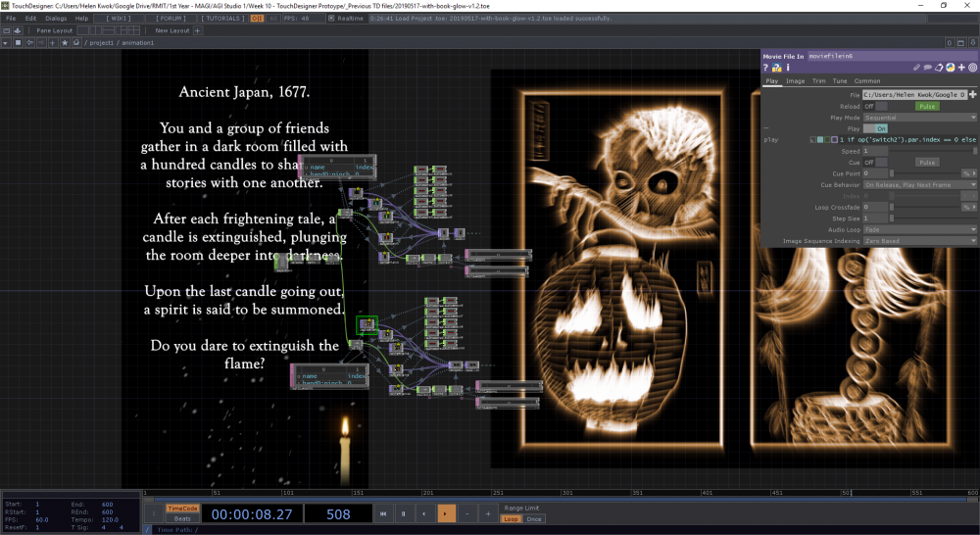Switch to the Trim parameter tab

click(818, 80)
